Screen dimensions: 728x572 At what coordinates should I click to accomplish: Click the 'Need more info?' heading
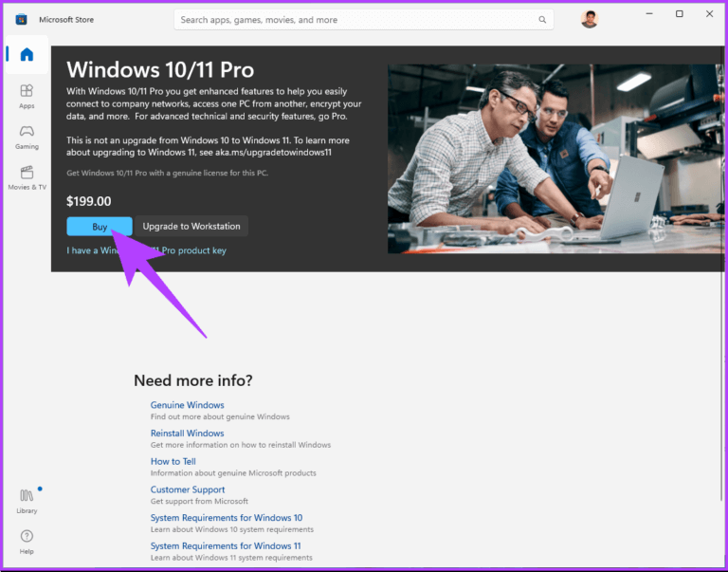click(193, 380)
